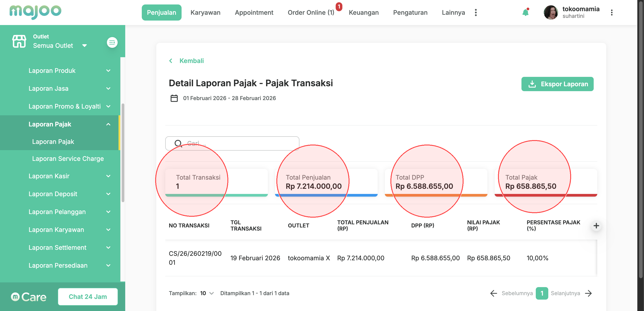This screenshot has width=644, height=311.
Task: Open the Keuangan menu
Action: pos(364,13)
